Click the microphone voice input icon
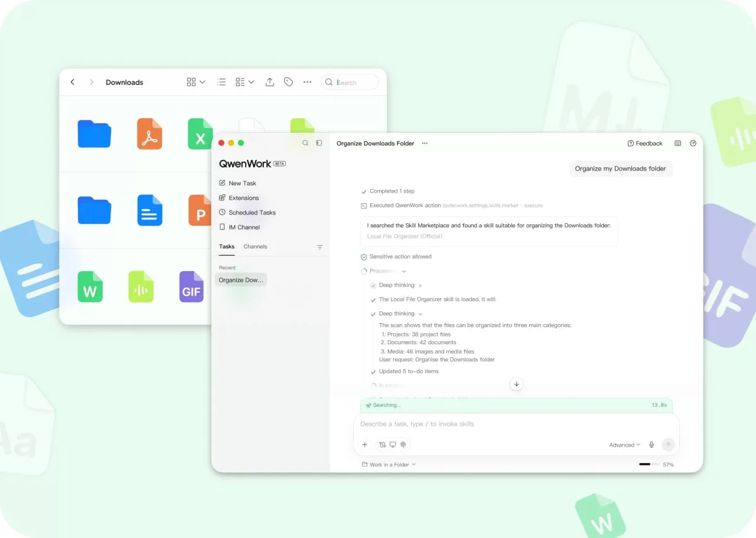Screen dimensions: 756x538 651,445
